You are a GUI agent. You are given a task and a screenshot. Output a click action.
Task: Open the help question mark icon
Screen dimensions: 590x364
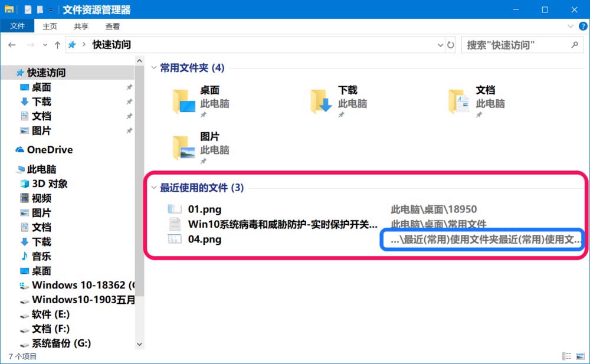tap(583, 27)
